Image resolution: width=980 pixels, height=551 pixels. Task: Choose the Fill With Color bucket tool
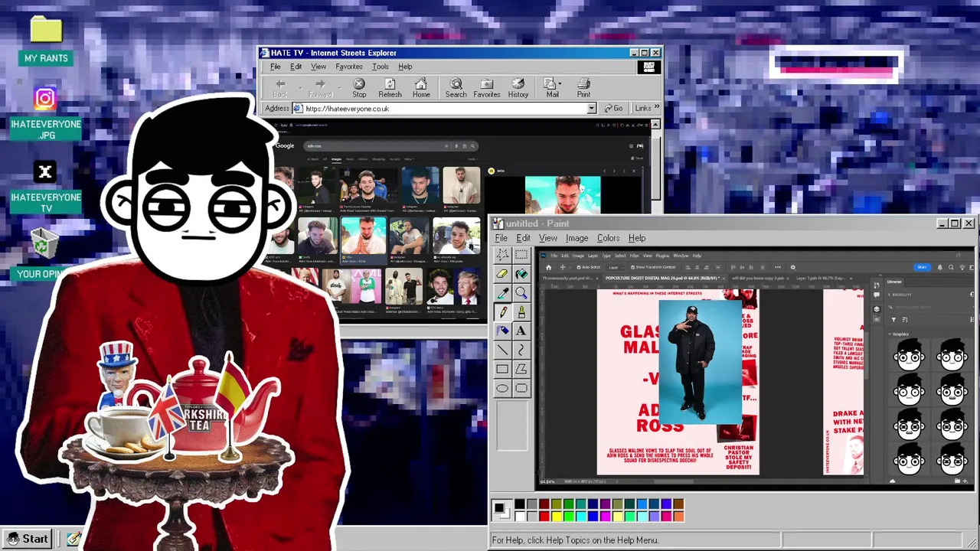click(x=521, y=274)
